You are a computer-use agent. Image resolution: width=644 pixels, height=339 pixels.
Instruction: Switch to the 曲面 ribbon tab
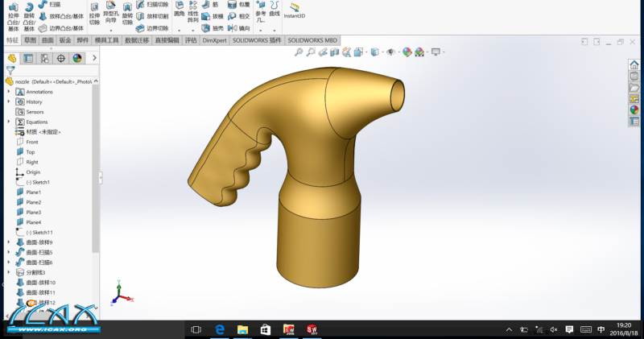click(47, 39)
